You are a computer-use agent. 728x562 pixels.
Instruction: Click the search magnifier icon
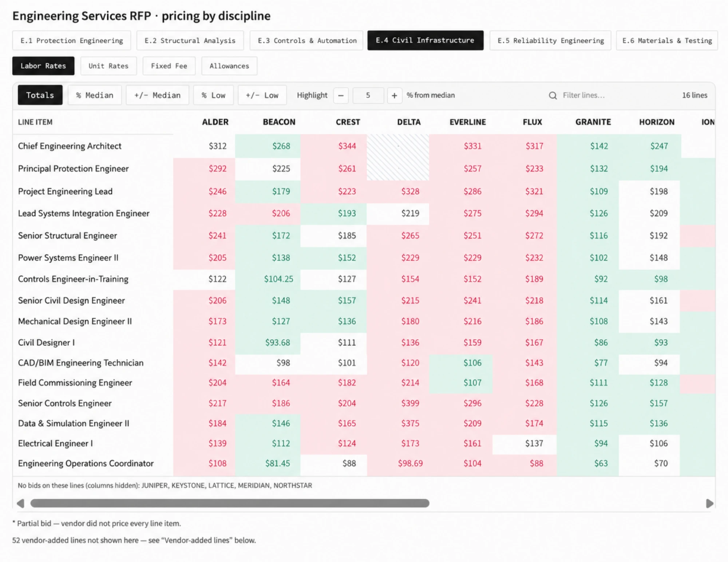[x=553, y=95]
